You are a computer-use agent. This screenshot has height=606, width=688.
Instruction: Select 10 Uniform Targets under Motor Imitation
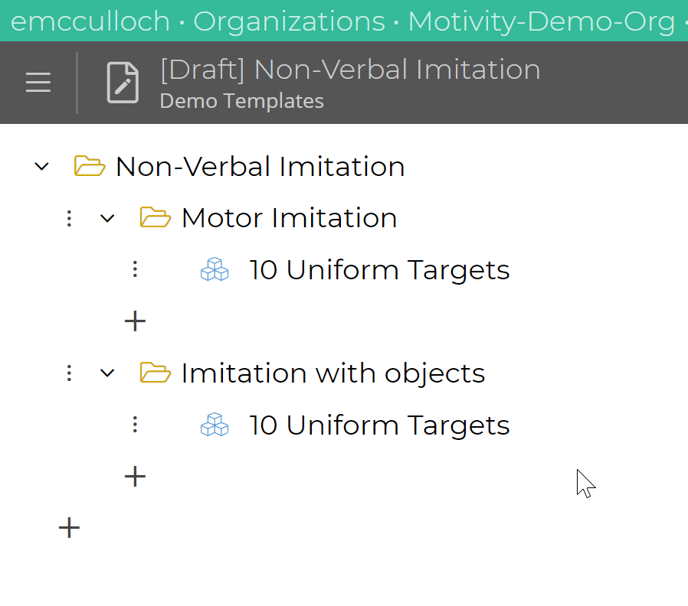point(380,269)
